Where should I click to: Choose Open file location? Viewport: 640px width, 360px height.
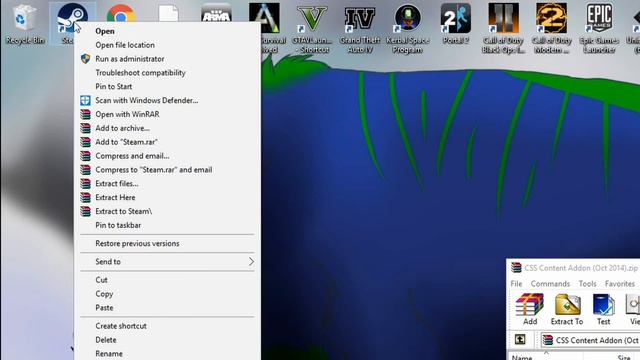167,45
